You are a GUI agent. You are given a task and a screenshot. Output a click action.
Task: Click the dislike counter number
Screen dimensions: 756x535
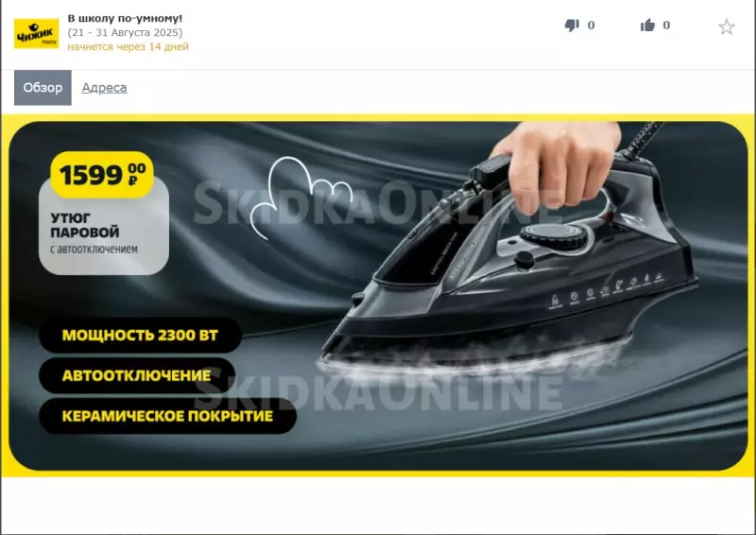click(592, 26)
